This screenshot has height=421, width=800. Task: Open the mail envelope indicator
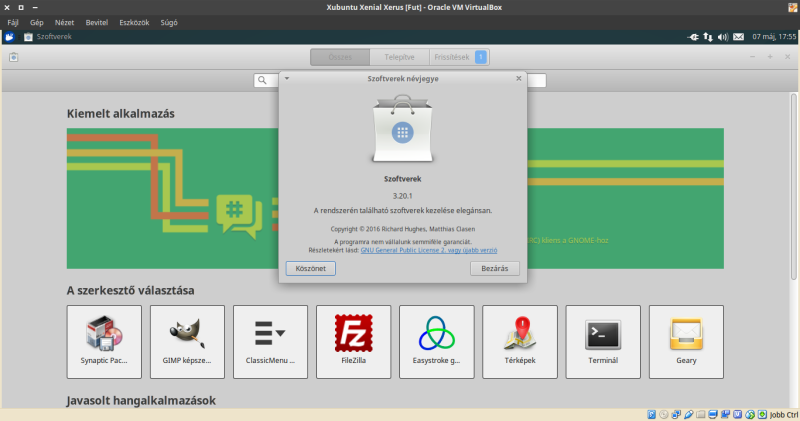(x=738, y=37)
